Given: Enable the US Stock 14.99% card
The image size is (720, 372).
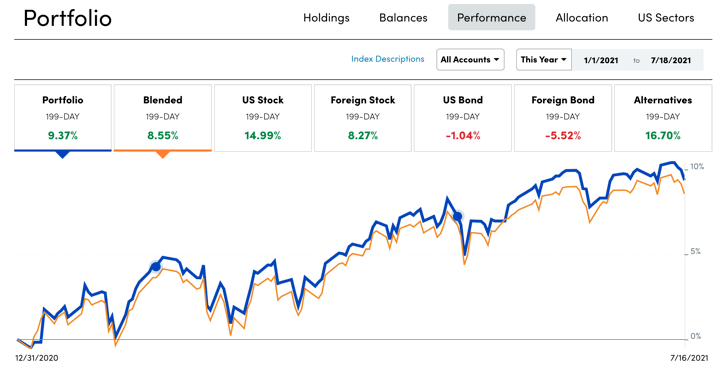Looking at the screenshot, I should 263,118.
